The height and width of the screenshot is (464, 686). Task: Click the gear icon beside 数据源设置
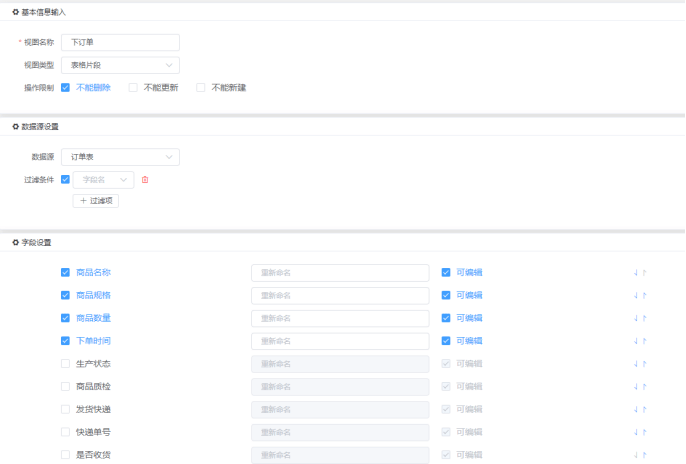pyautogui.click(x=16, y=126)
